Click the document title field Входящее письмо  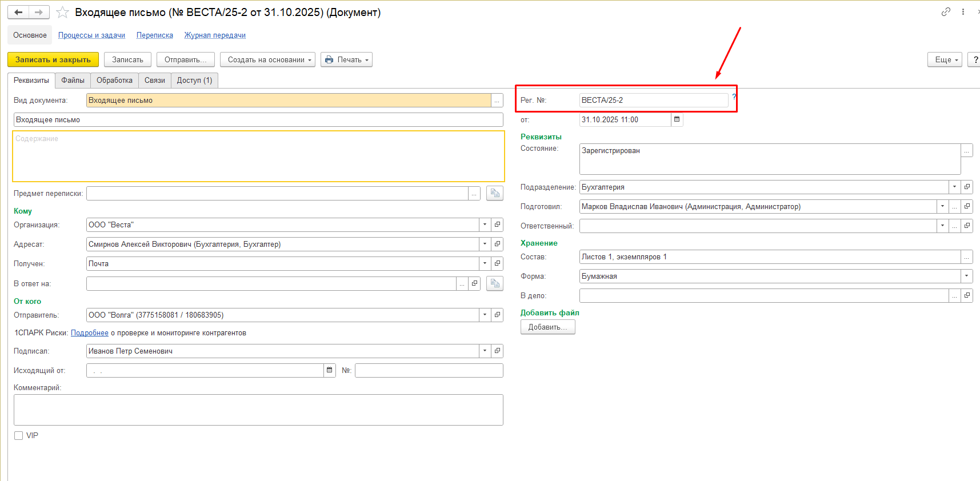pos(258,119)
